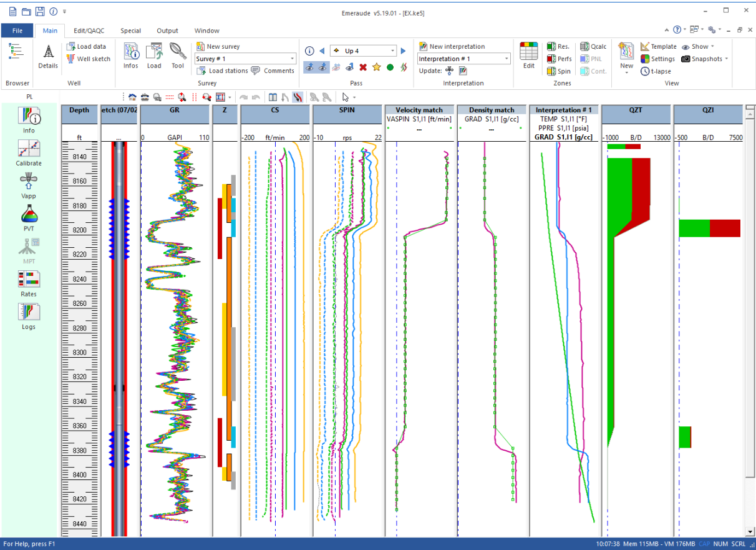Viewport: 756px width, 550px height.
Task: Open view Template
Action: pos(659,46)
